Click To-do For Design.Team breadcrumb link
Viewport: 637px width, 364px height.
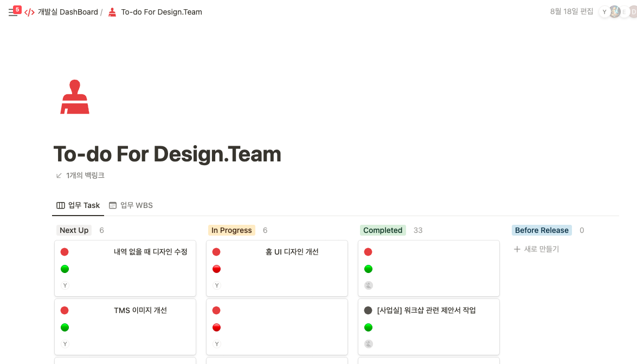click(x=161, y=12)
